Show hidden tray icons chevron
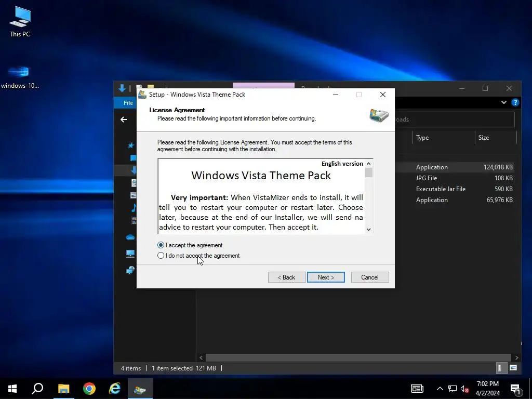 tap(440, 389)
